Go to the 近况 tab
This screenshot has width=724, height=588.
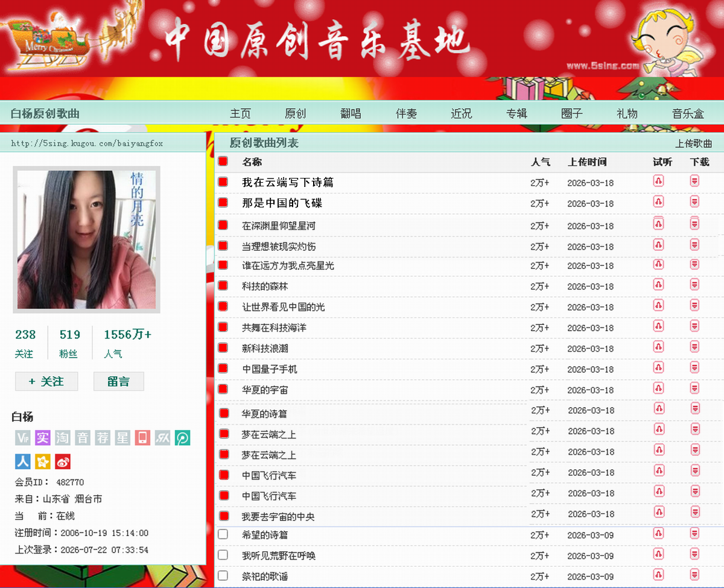coord(462,113)
